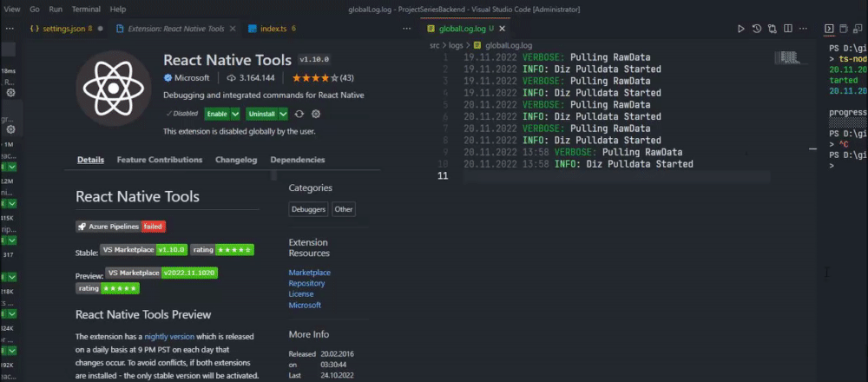Click the Uninstall button
Viewport: 868px width, 382px height.
coord(262,114)
